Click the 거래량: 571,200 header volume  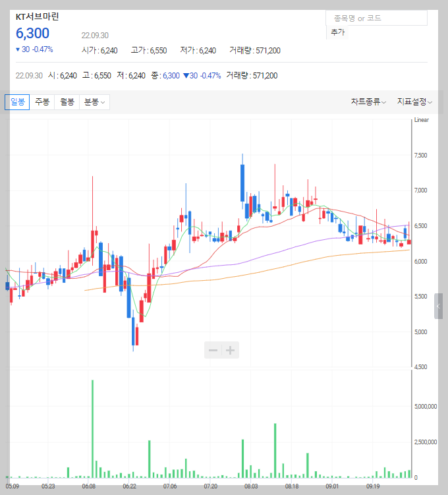point(255,51)
